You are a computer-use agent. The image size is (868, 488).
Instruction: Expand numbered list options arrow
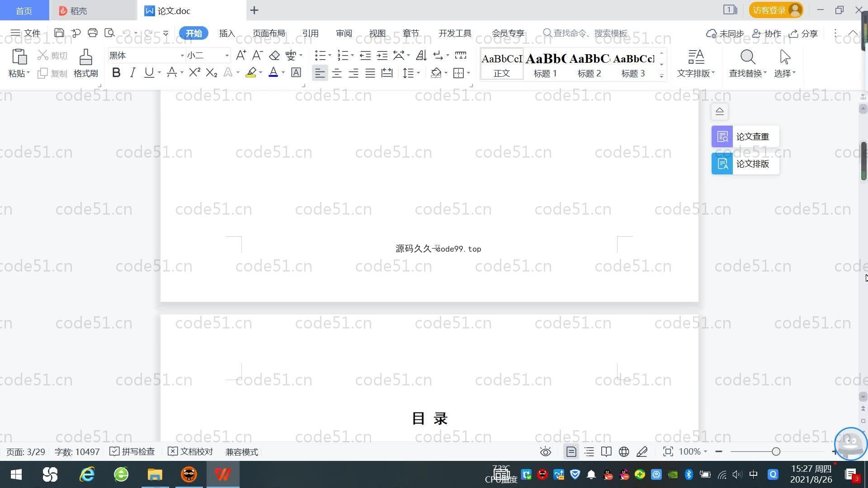click(x=352, y=55)
